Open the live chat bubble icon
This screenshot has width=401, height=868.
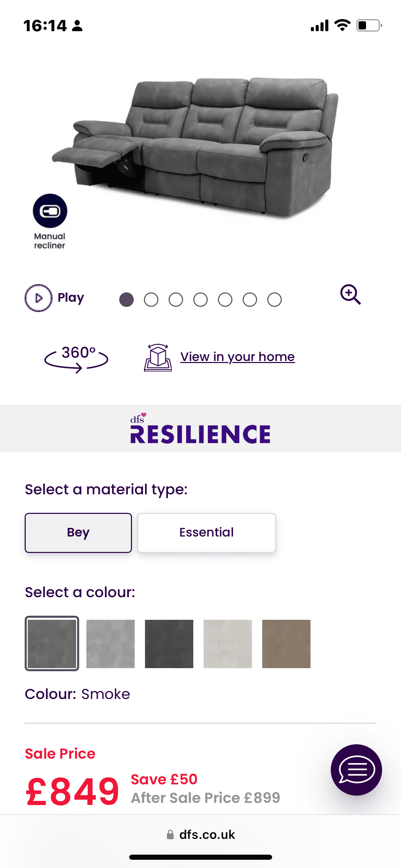(x=356, y=770)
